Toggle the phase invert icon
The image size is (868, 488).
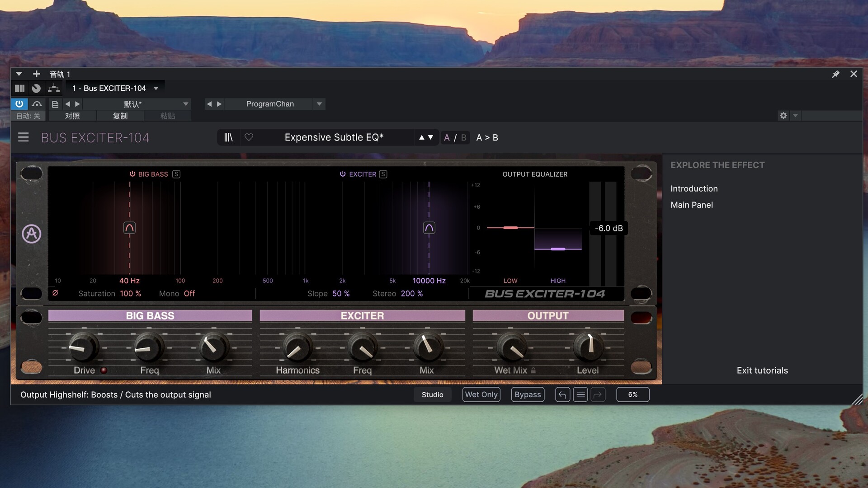(x=55, y=293)
